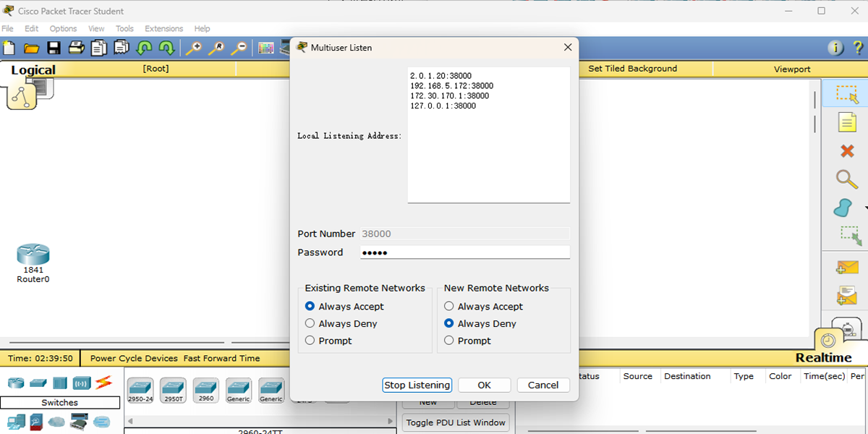Choose the Inspect magnifier tool
Viewport: 868px width, 434px height.
(x=846, y=179)
